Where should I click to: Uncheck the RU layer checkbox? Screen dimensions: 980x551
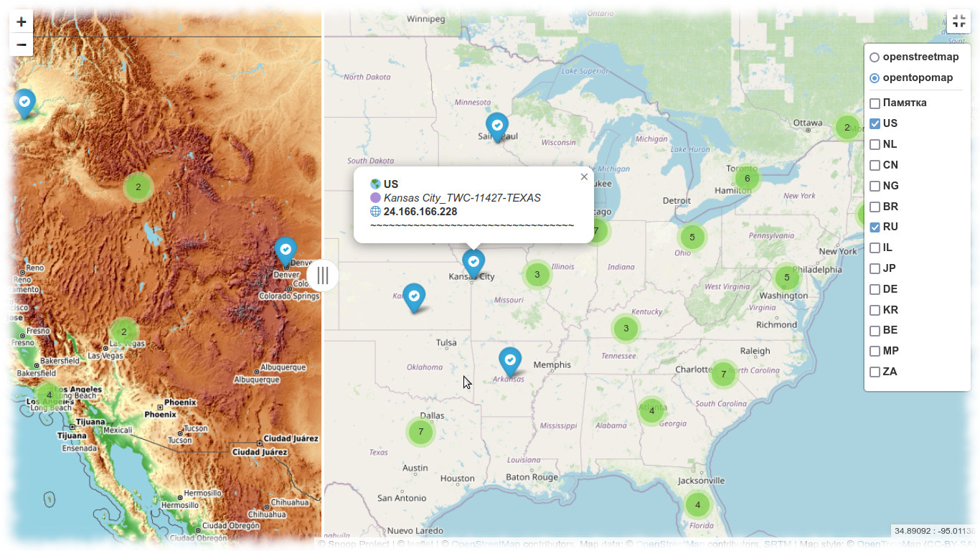(x=875, y=227)
